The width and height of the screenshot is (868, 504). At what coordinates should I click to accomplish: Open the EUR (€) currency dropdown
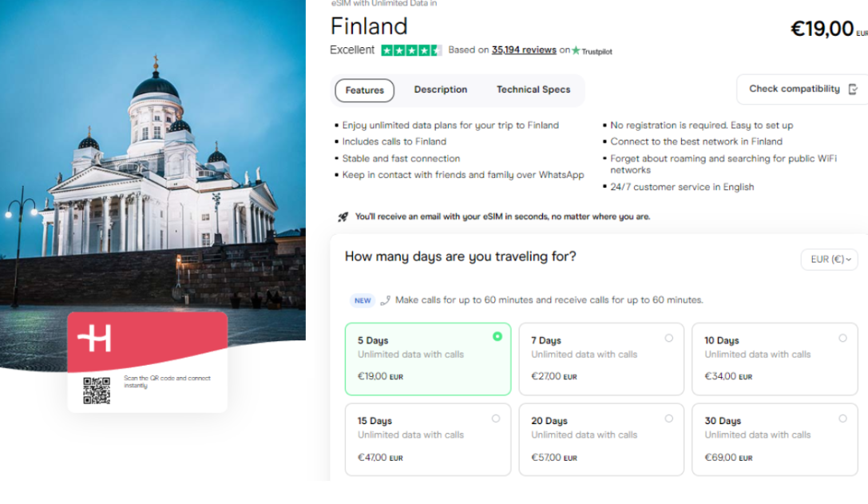[829, 260]
